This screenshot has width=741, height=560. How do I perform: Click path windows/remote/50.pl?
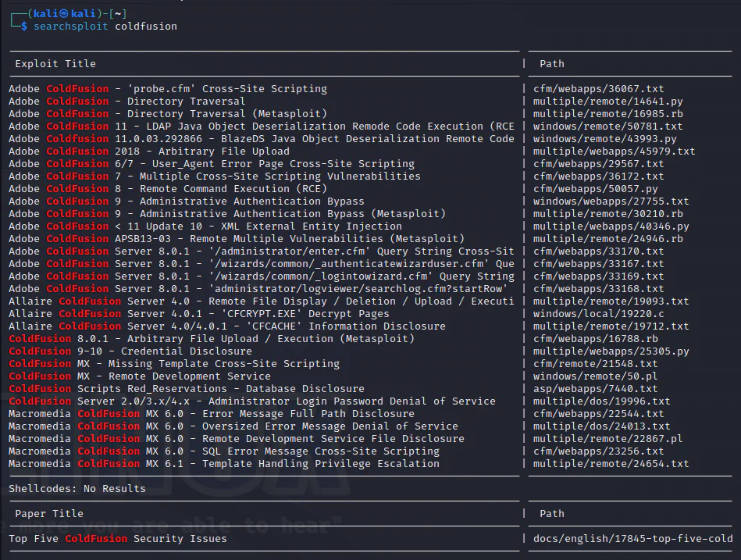pos(596,376)
